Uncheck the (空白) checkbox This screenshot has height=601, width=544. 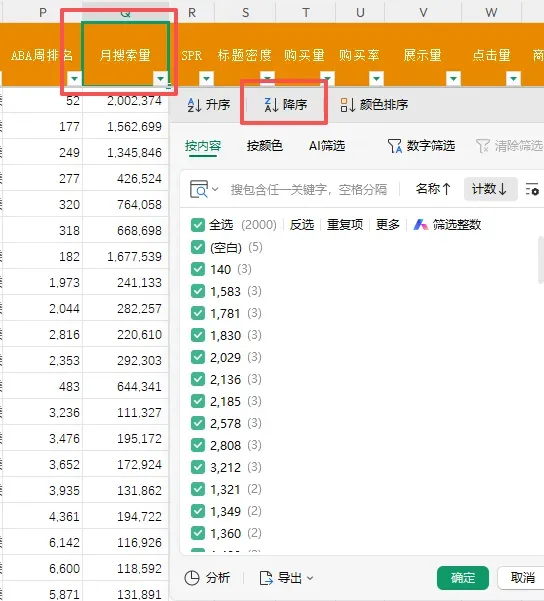pos(198,248)
